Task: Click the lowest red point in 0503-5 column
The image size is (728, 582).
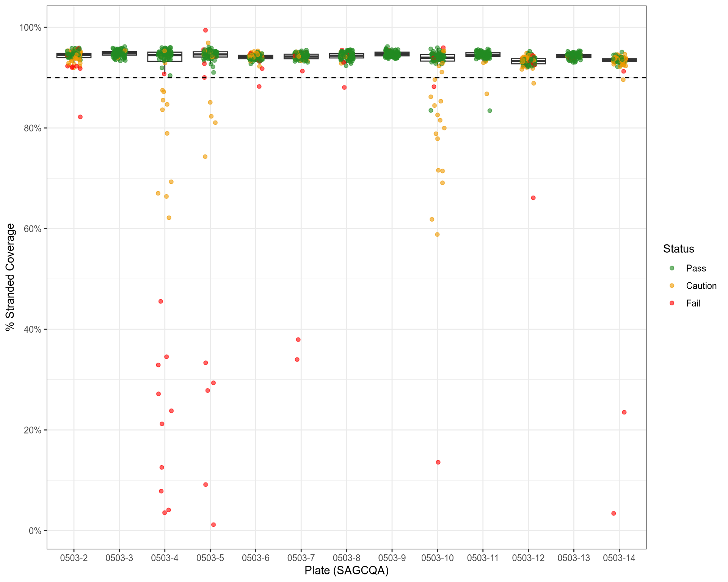Action: pos(213,525)
